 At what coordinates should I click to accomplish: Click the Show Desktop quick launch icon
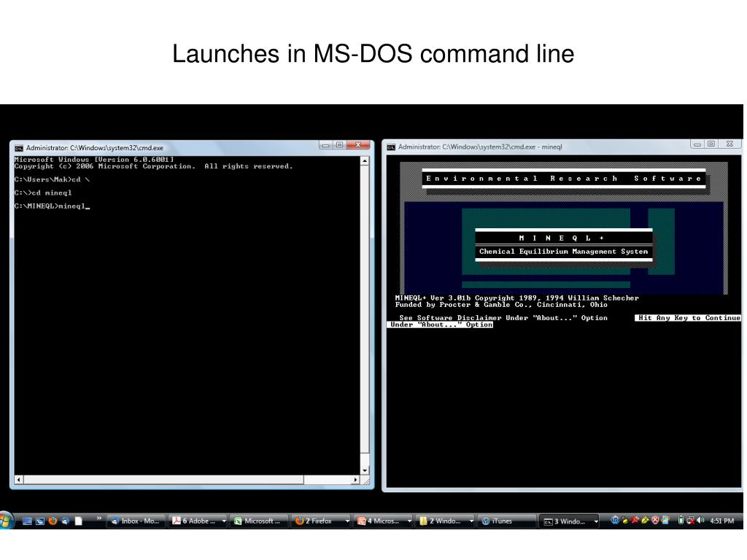[27, 521]
